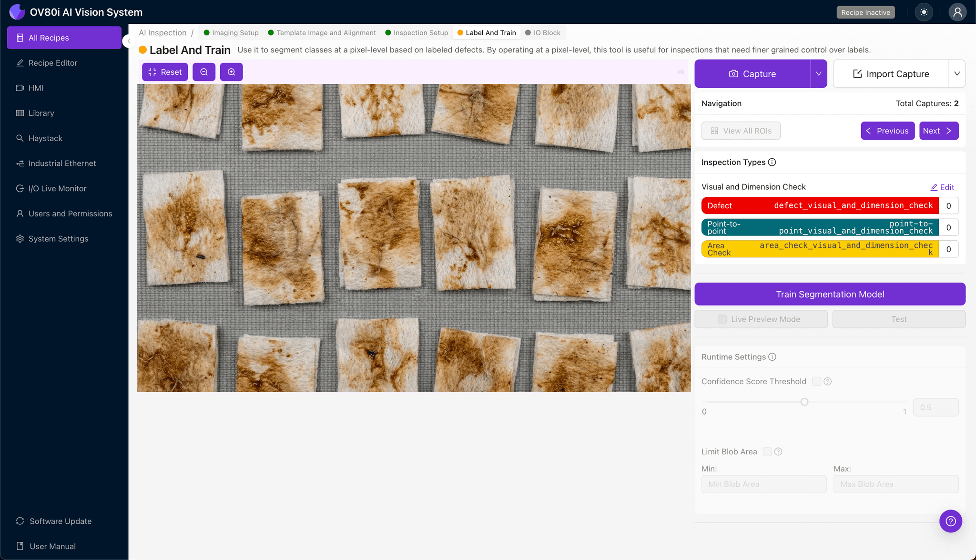
Task: Click the OV80i logo icon
Action: click(17, 12)
